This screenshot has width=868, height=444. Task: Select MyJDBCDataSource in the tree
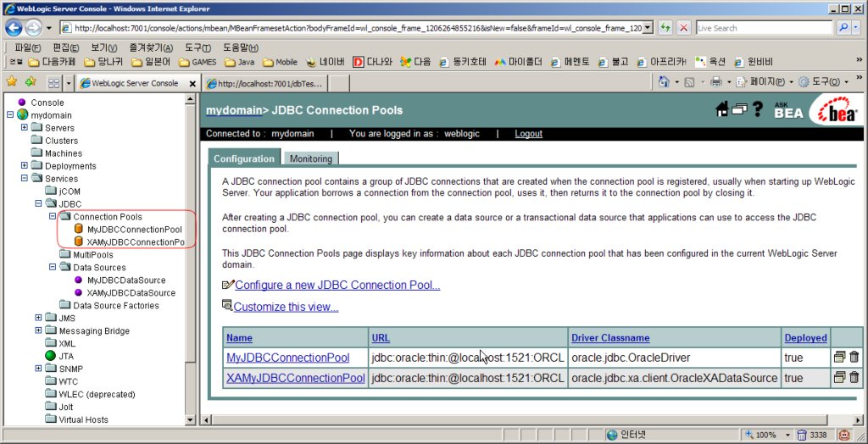point(126,280)
